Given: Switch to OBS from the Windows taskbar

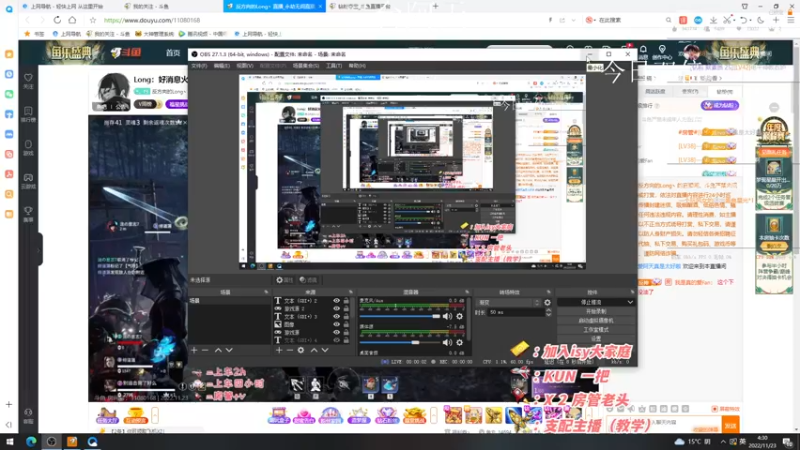Looking at the screenshot, I should 52,441.
